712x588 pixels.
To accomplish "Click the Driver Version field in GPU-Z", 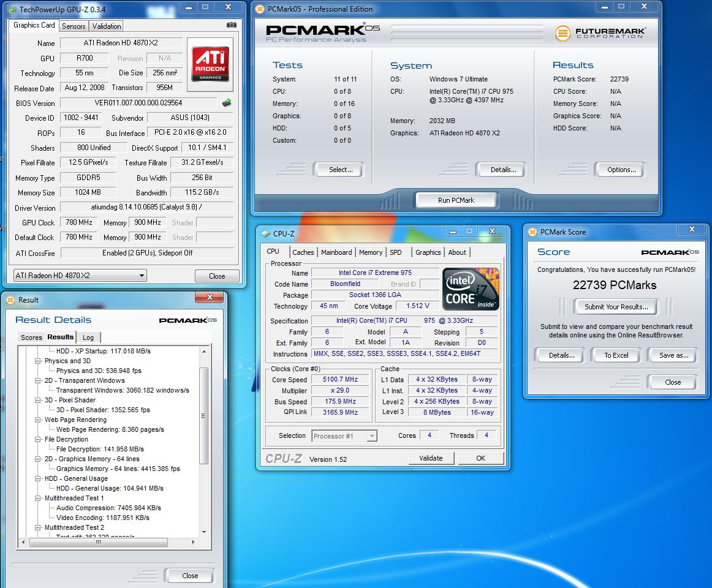I will pos(146,207).
